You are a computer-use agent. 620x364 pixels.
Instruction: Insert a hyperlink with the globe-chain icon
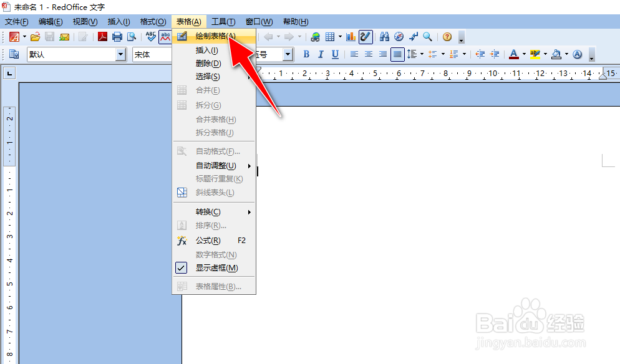pyautogui.click(x=314, y=37)
